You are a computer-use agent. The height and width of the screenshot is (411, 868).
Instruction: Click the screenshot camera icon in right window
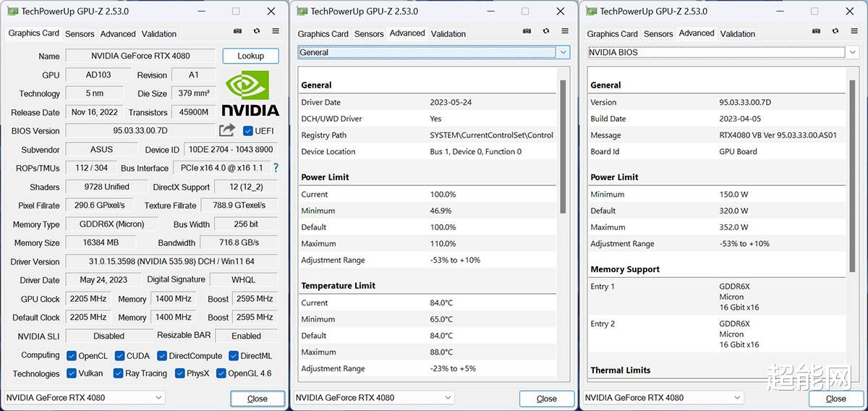click(x=816, y=32)
